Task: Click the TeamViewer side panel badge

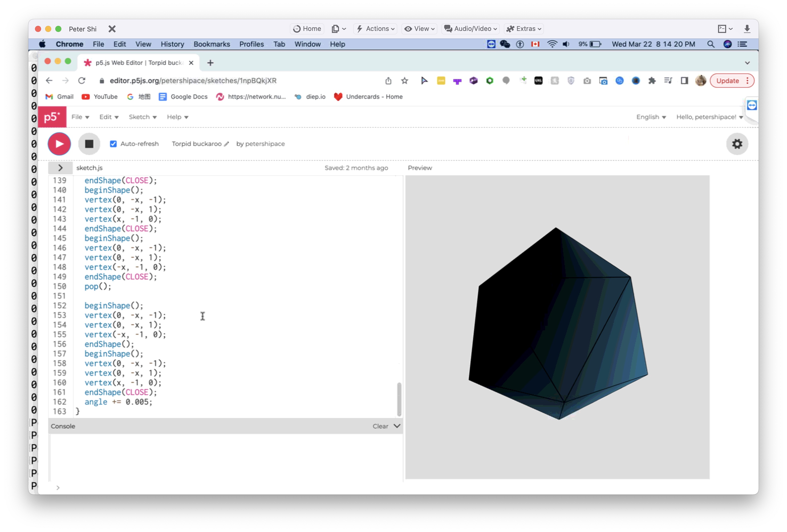Action: point(752,105)
